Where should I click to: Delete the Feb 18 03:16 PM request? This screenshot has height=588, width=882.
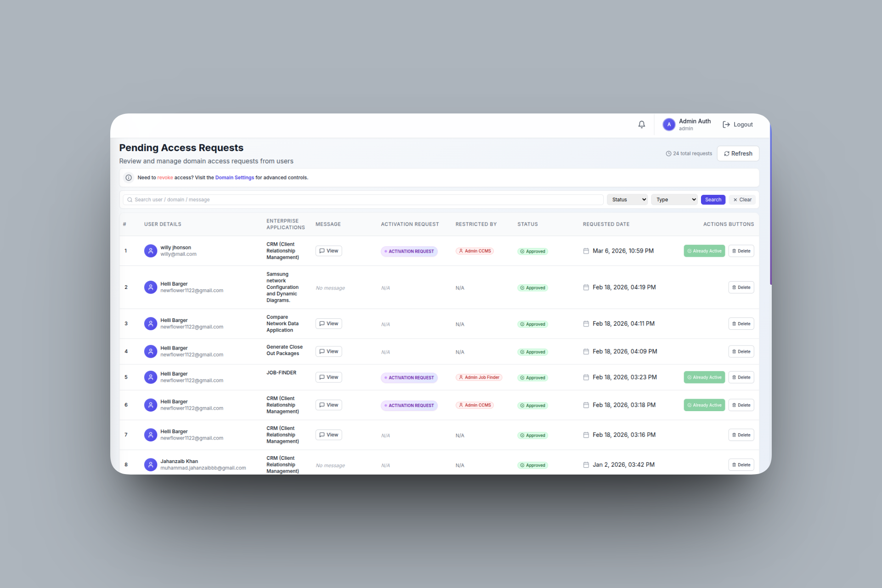[x=741, y=435]
